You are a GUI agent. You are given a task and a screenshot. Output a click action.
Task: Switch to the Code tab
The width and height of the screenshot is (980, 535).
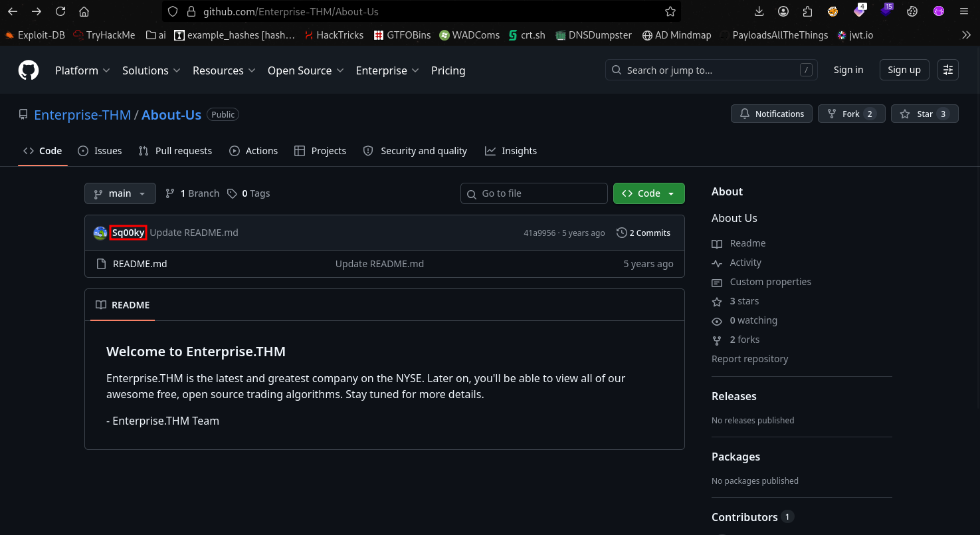pyautogui.click(x=43, y=151)
